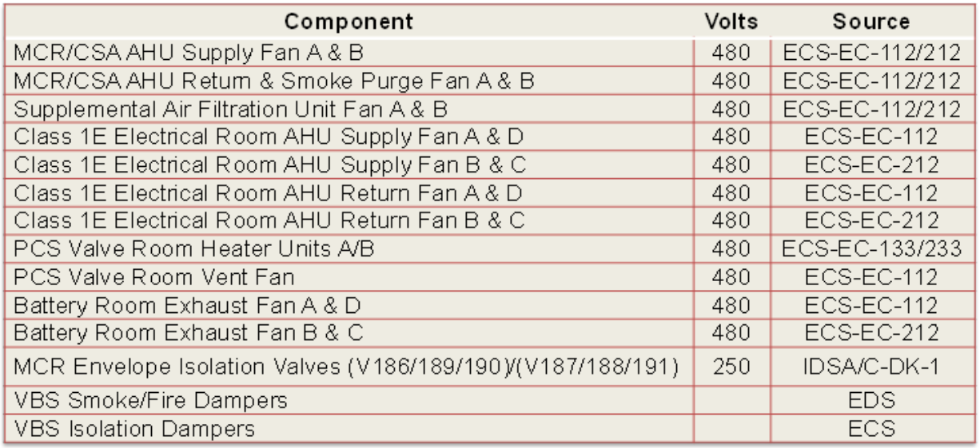The height and width of the screenshot is (448, 980).
Task: Select Class 1E Electrical Room AHU Supply Fan B & C
Action: [x=349, y=165]
